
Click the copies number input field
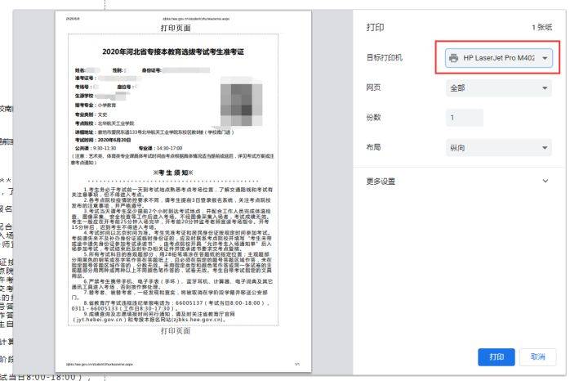pos(464,118)
